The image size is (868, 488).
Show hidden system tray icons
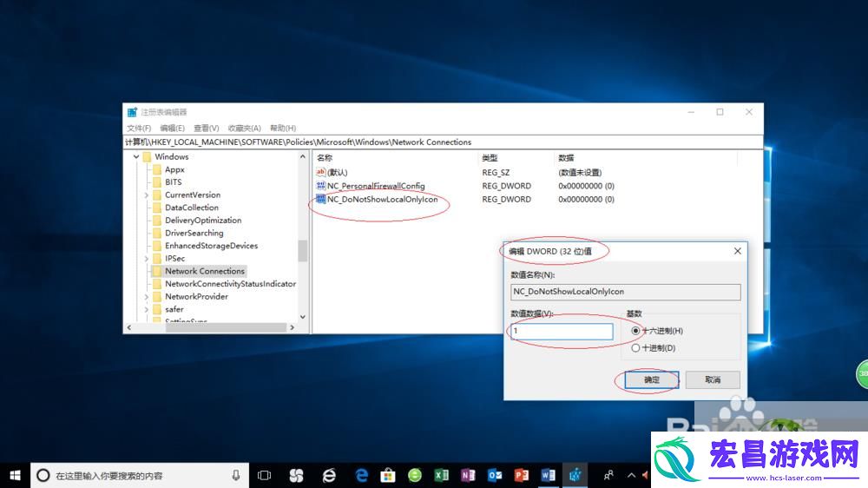631,475
